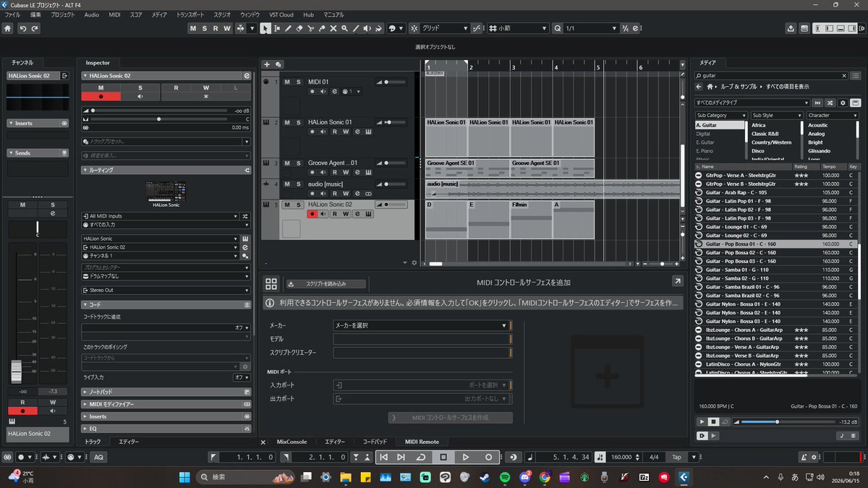Image resolution: width=868 pixels, height=488 pixels.
Task: Open the All MIDI Inputs dropdown
Action: [x=160, y=215]
